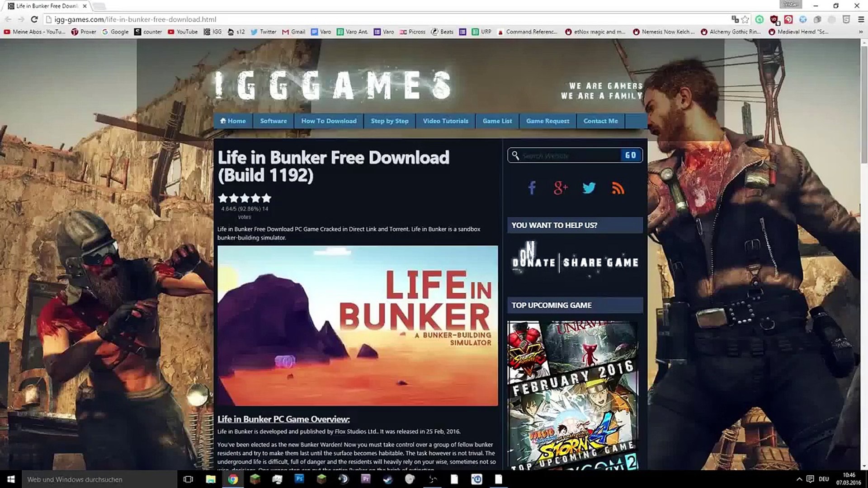Click the fifth rating star
This screenshot has width=868, height=488.
click(x=267, y=198)
